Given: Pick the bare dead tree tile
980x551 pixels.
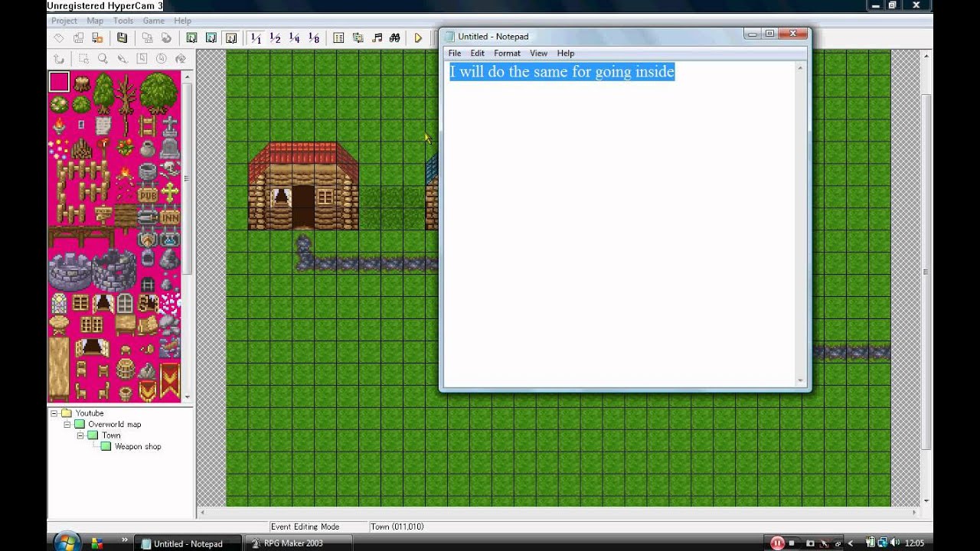Looking at the screenshot, I should coord(126,93).
